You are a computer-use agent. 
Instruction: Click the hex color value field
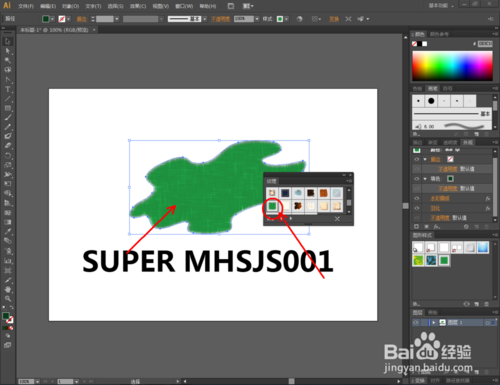coord(485,44)
